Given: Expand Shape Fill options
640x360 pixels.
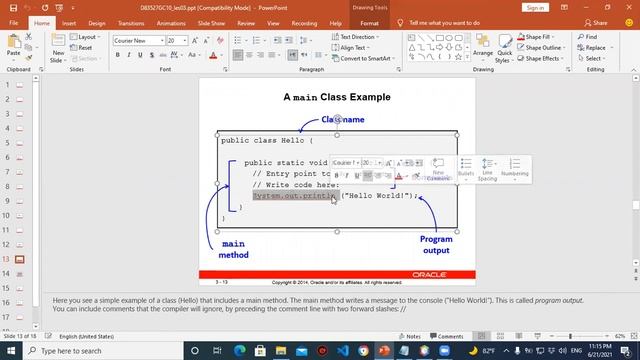Looking at the screenshot, I should (536, 37).
